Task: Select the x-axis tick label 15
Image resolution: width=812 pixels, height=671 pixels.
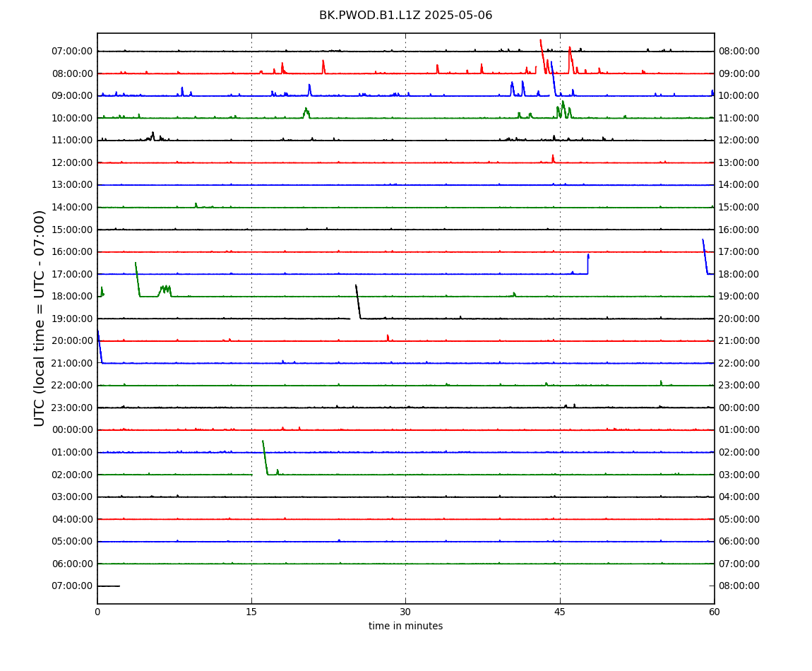Action: (x=251, y=612)
